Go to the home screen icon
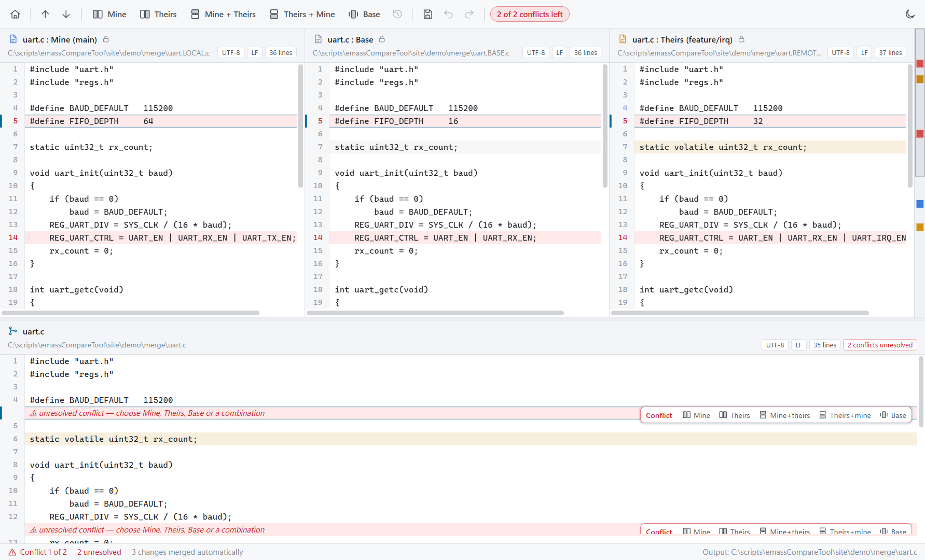This screenshot has height=560, width=925. (16, 14)
